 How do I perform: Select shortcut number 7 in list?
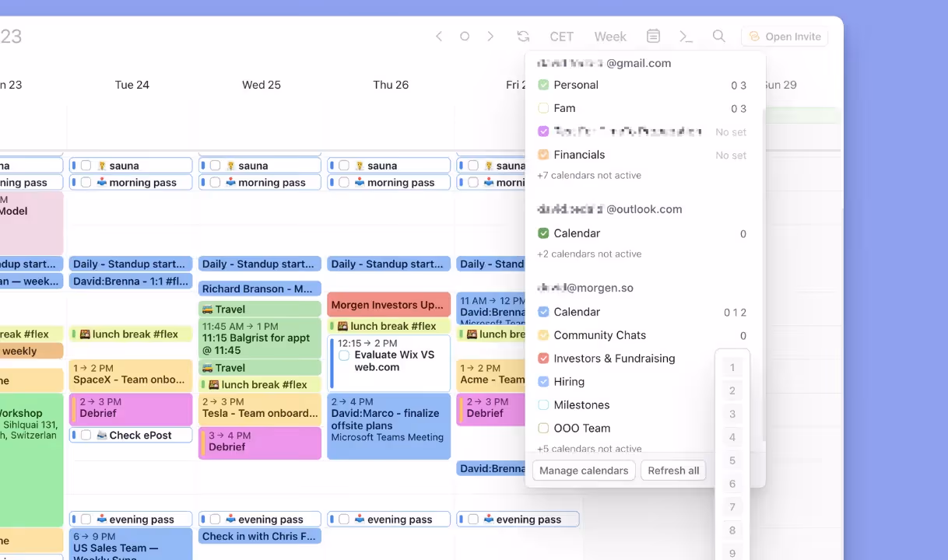point(732,507)
